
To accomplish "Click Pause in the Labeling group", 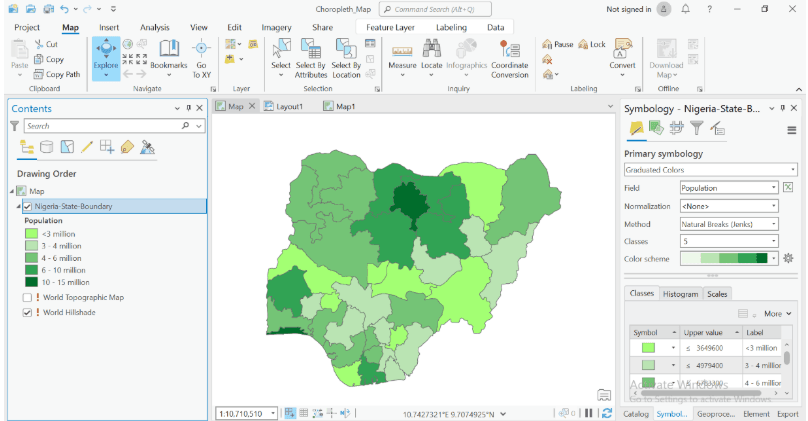I will click(x=558, y=45).
